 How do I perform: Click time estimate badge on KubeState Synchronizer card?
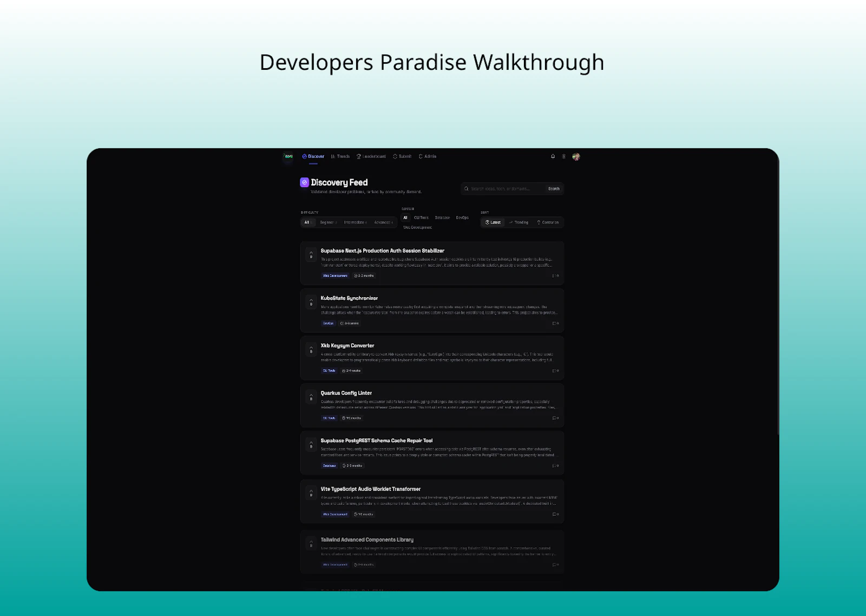pos(349,323)
